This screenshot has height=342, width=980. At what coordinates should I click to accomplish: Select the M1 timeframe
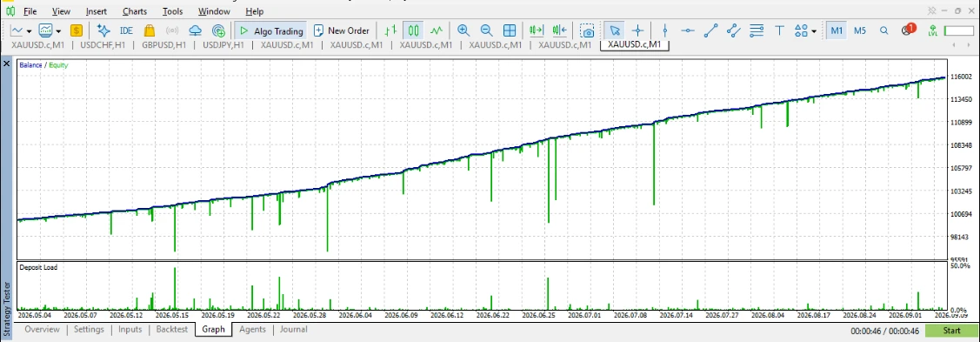pyautogui.click(x=837, y=30)
